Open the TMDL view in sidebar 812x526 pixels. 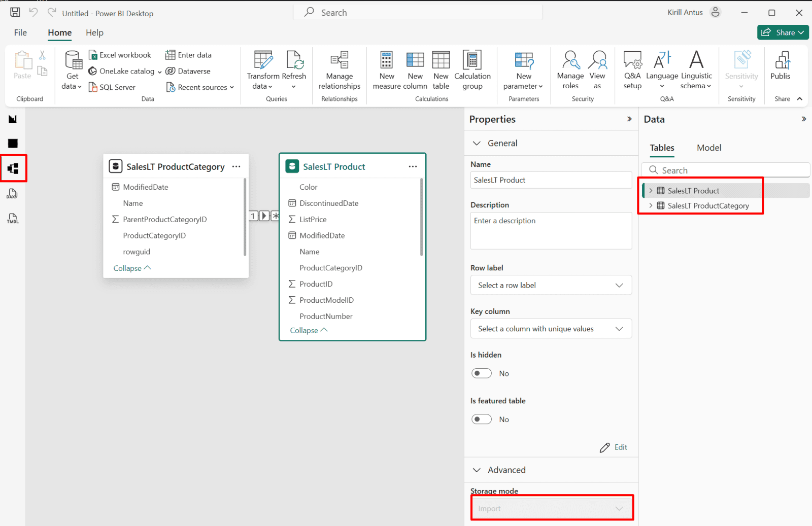point(13,219)
